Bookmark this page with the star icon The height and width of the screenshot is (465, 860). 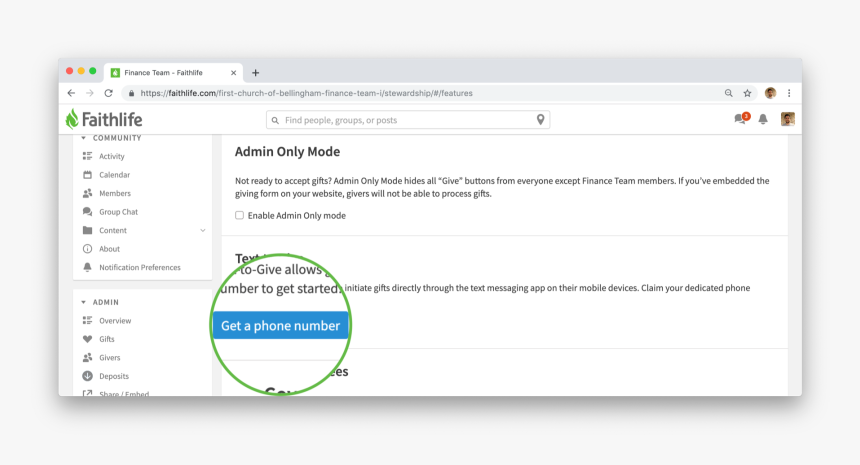[747, 93]
